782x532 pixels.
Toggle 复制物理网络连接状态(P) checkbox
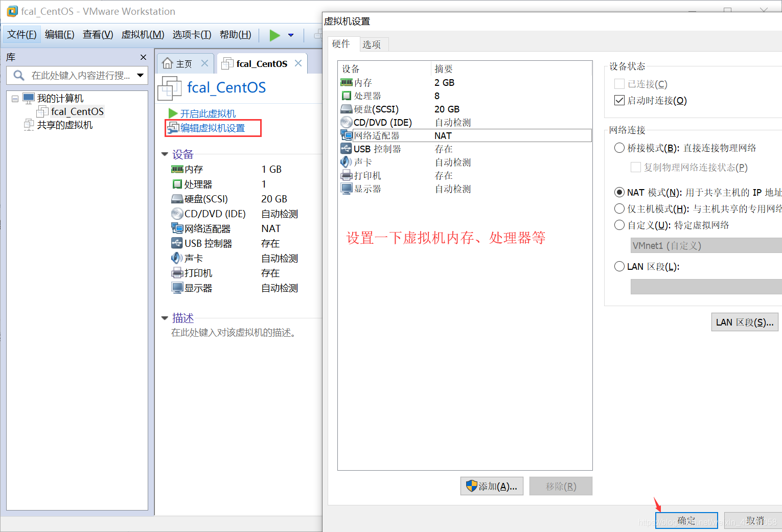pos(636,167)
